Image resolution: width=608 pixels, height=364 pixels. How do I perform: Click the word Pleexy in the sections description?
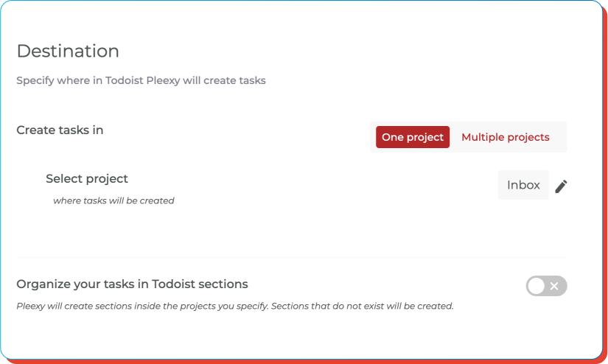coord(30,306)
